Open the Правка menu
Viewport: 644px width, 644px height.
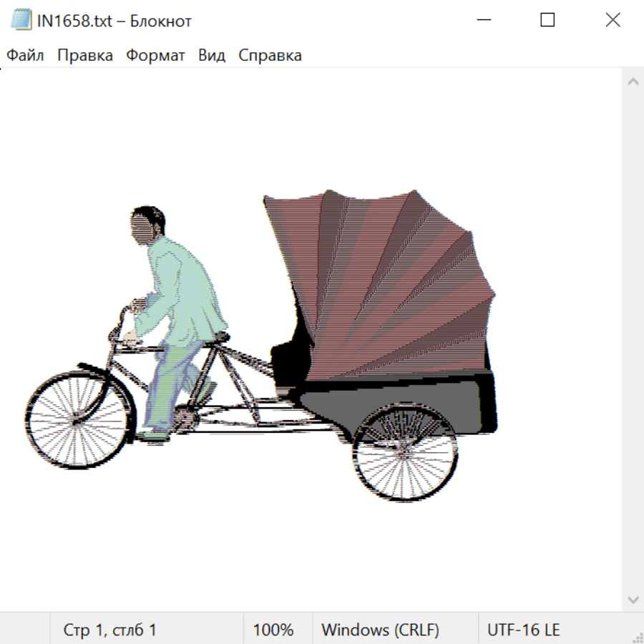pyautogui.click(x=85, y=55)
